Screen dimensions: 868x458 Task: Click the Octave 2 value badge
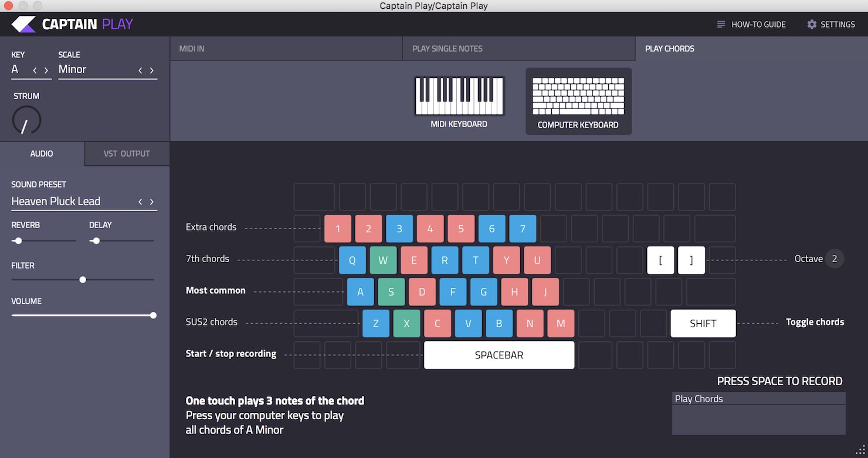(835, 259)
